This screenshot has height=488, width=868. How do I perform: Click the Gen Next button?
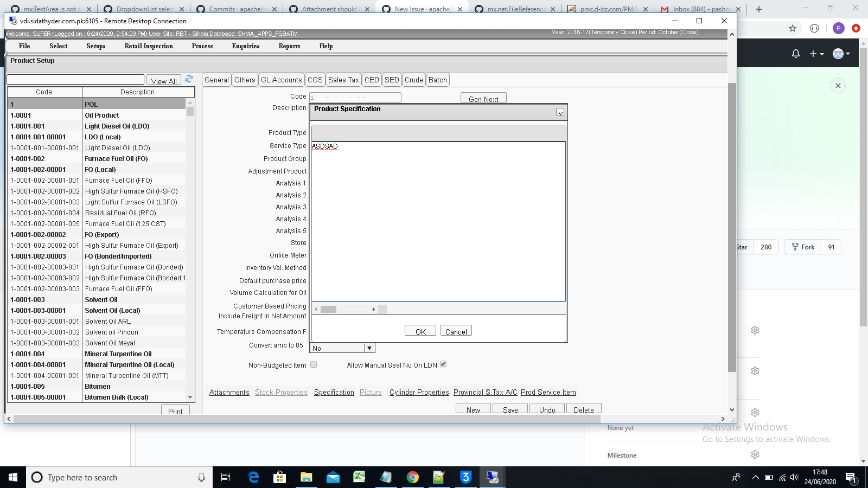click(483, 97)
